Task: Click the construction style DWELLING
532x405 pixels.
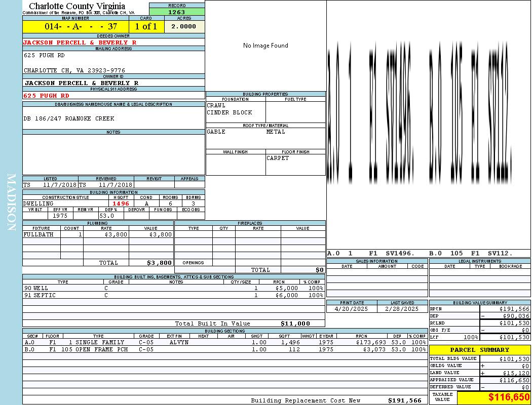Action: [x=38, y=204]
